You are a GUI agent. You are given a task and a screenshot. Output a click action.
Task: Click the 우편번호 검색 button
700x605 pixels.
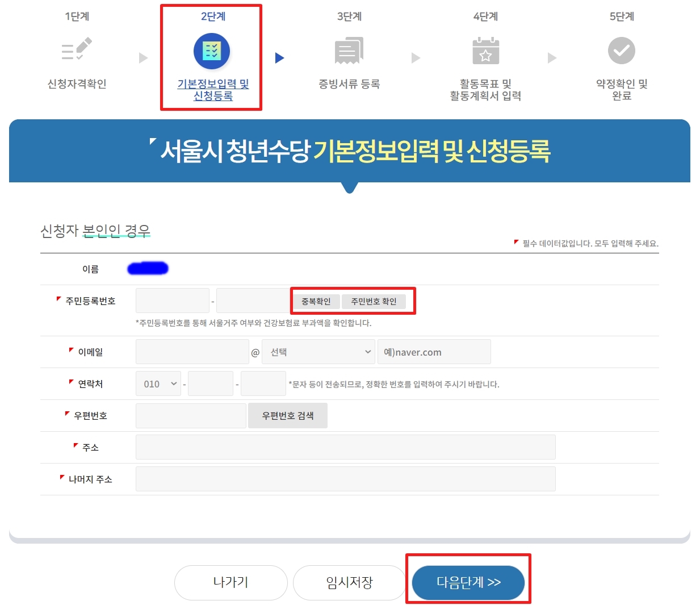click(288, 415)
